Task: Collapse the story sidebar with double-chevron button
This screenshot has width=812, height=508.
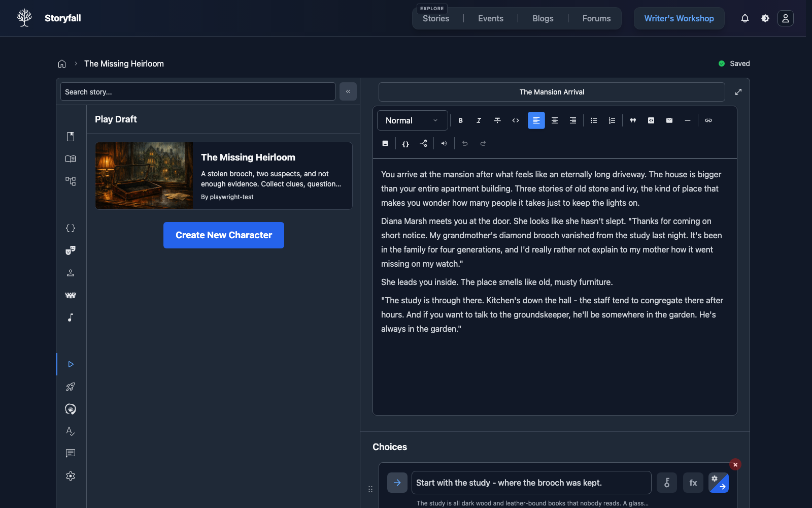Action: [x=348, y=91]
